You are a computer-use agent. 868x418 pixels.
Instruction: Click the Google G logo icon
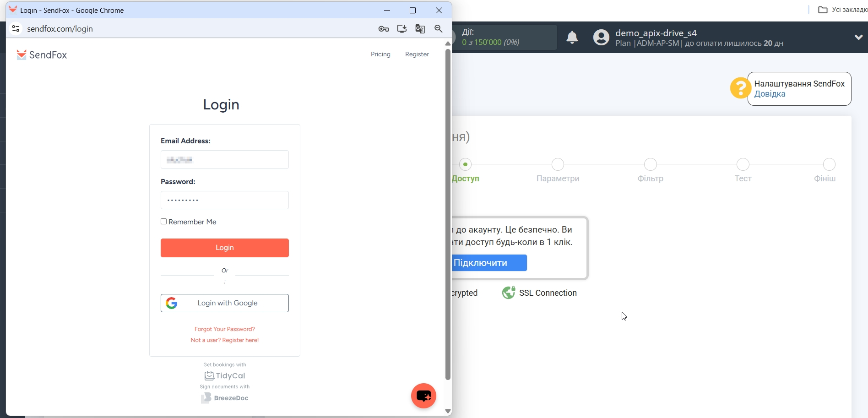point(172,303)
